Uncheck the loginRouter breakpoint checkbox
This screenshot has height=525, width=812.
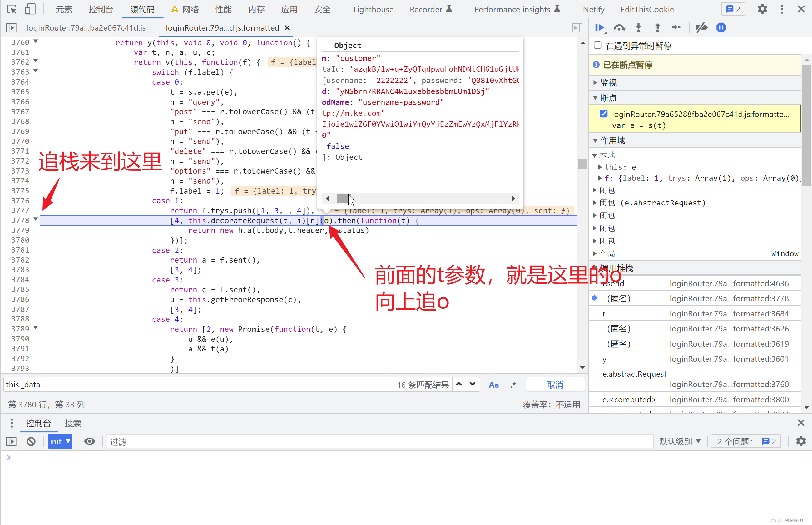coord(604,114)
